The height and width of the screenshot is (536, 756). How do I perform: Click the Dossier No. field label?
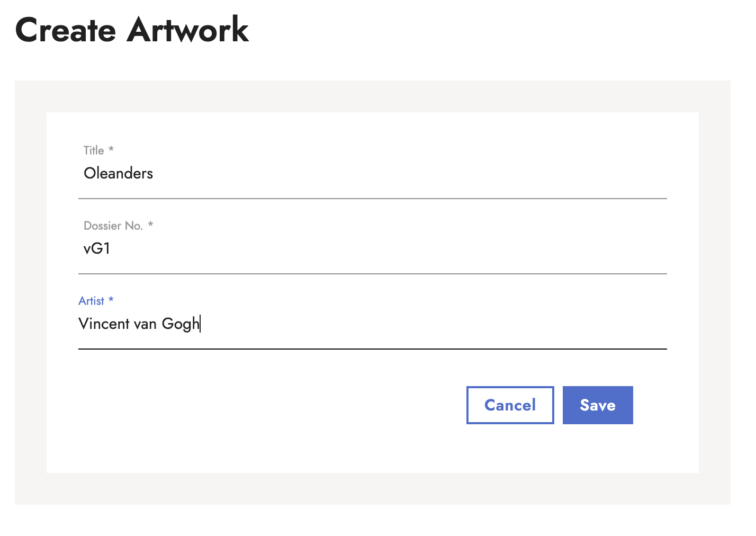[113, 226]
